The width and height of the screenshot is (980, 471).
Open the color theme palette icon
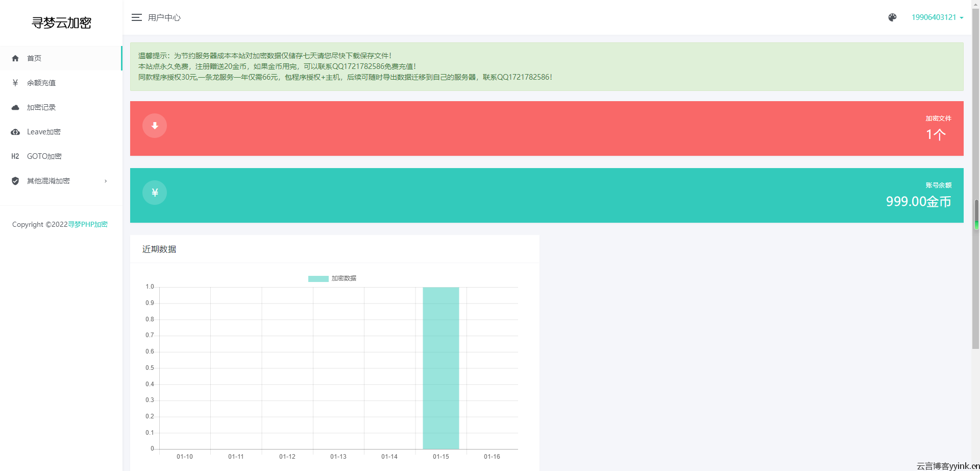[892, 17]
